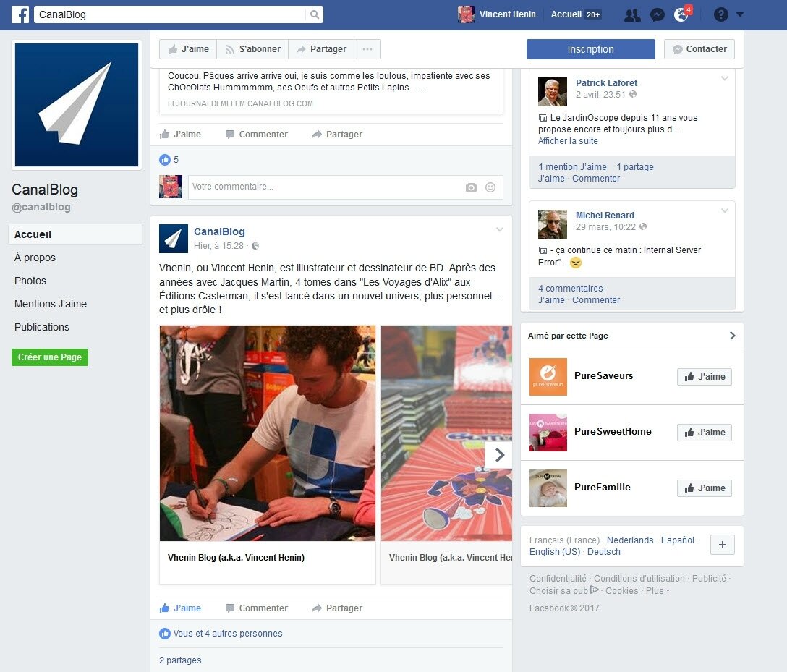This screenshot has width=787, height=672.
Task: Add a language with the plus button
Action: point(722,545)
